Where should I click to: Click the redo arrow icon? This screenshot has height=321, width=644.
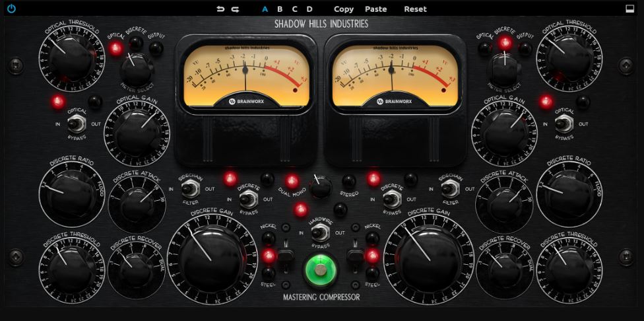pyautogui.click(x=235, y=9)
